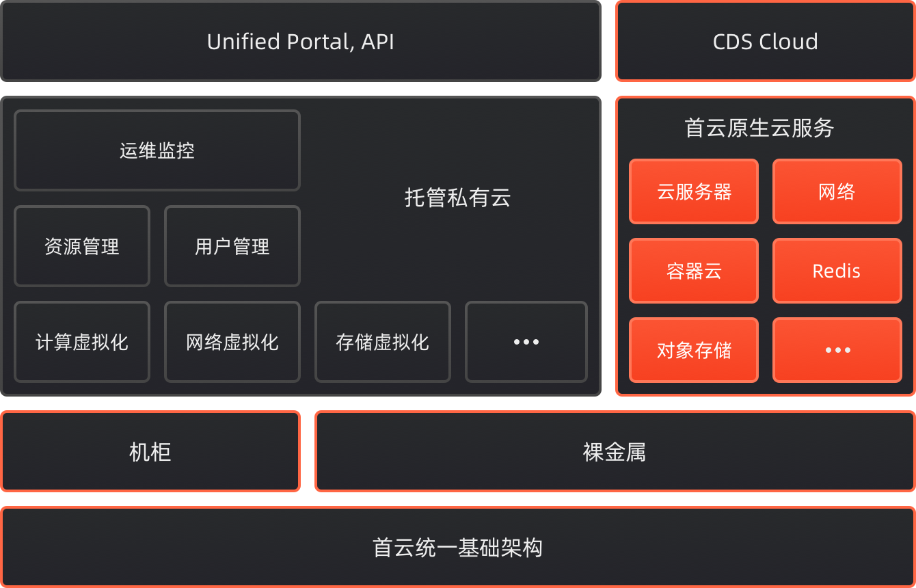Select the orange 云服务器 button
The width and height of the screenshot is (916, 588).
point(694,191)
